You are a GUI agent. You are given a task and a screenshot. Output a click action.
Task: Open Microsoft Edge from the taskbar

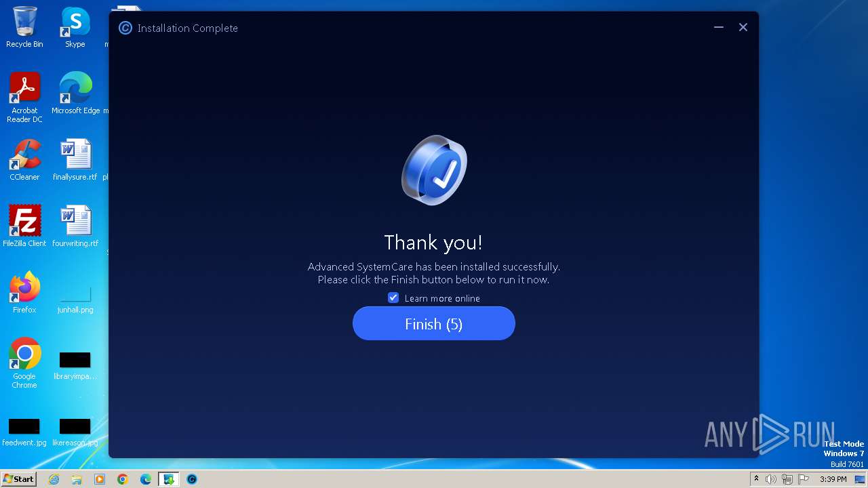pyautogui.click(x=146, y=479)
